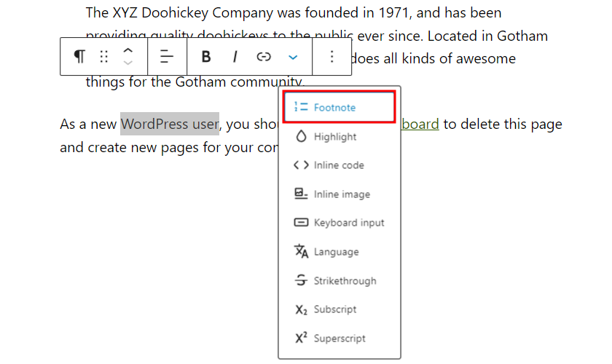
Task: Apply Strikethrough to the selection
Action: 340,280
